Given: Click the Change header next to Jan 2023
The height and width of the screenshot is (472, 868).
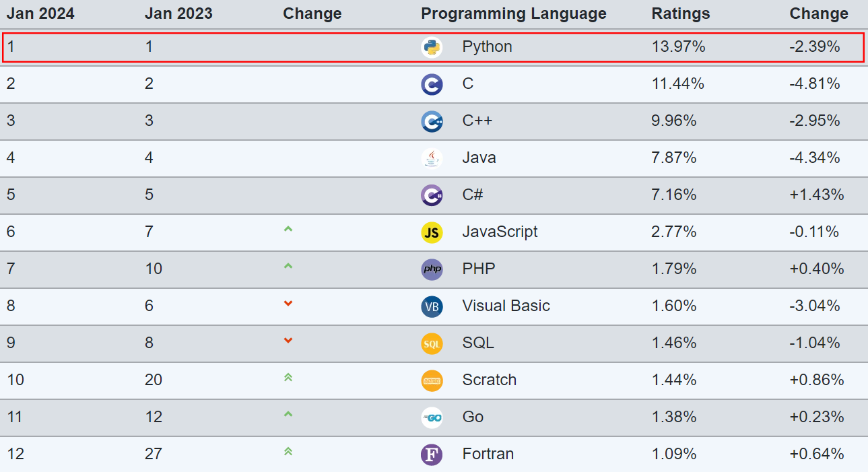Looking at the screenshot, I should pos(312,13).
